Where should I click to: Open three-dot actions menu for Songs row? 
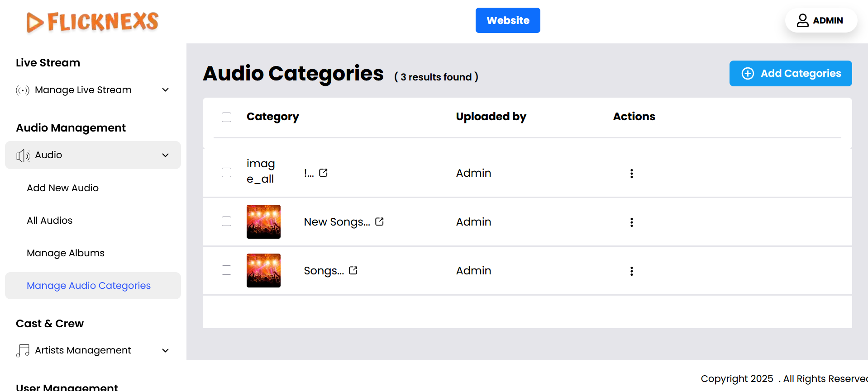pos(631,271)
